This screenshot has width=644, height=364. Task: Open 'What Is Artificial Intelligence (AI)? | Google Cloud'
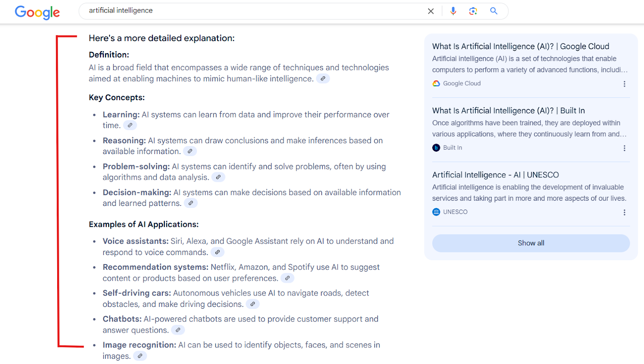pyautogui.click(x=521, y=46)
